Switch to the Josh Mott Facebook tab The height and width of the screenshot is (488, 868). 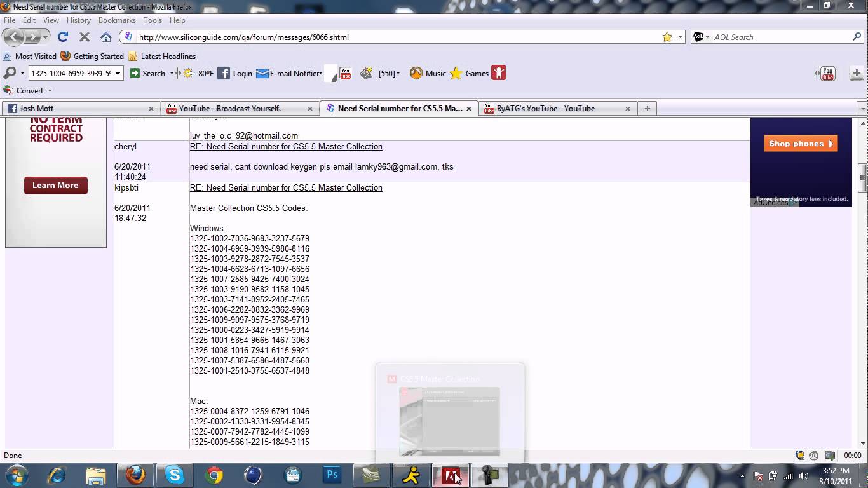(x=81, y=109)
